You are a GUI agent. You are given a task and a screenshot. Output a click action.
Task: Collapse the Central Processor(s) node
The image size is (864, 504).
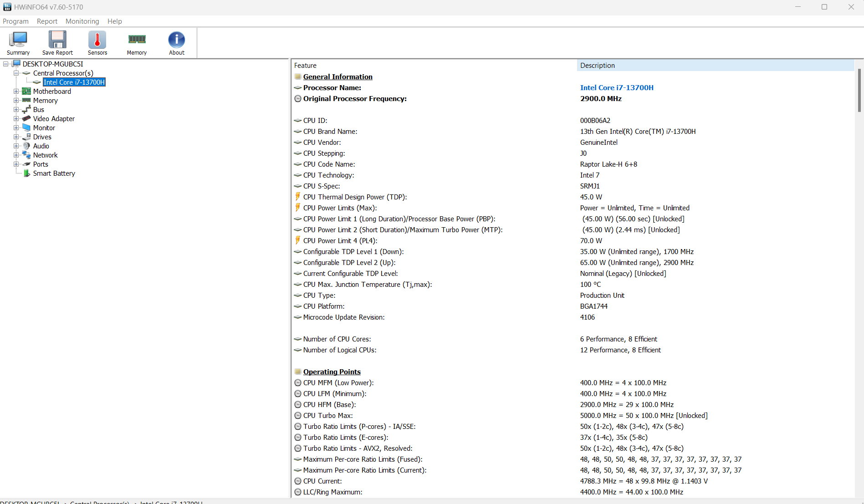coord(16,73)
